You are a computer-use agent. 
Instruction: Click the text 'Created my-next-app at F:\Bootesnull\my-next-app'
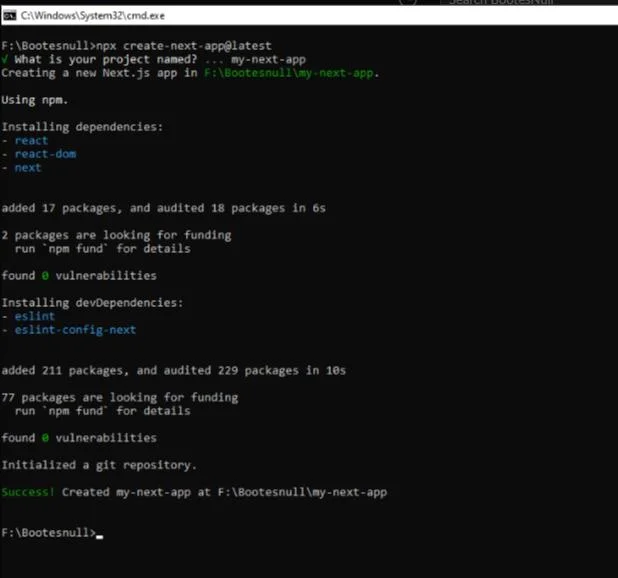pos(224,492)
